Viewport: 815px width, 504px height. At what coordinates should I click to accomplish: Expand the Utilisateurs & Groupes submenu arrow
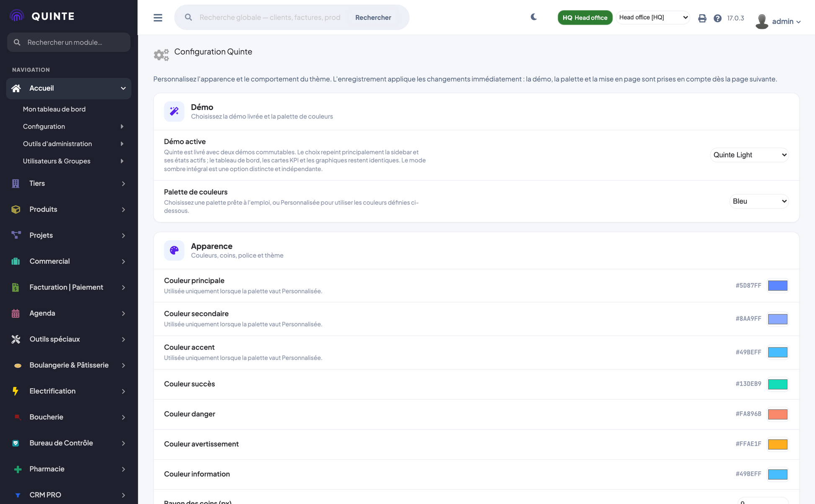[x=122, y=161]
